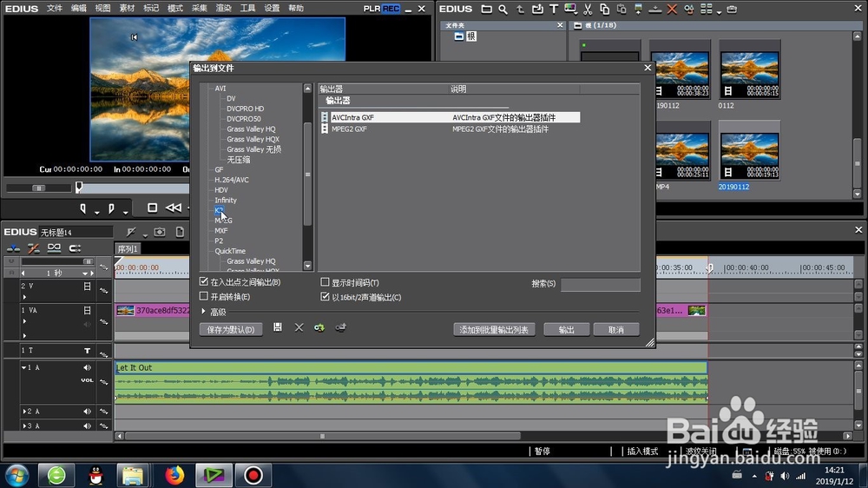Click the set In point marker button
The width and height of the screenshot is (868, 488).
[x=83, y=208]
